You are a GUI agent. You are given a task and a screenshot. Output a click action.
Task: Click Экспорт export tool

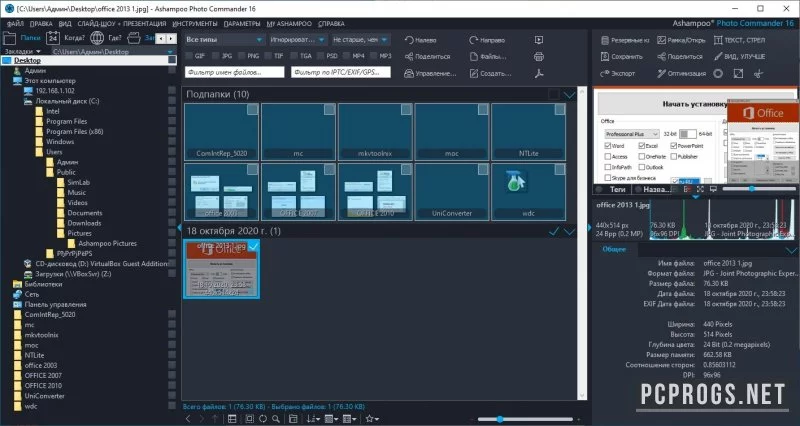(x=617, y=73)
